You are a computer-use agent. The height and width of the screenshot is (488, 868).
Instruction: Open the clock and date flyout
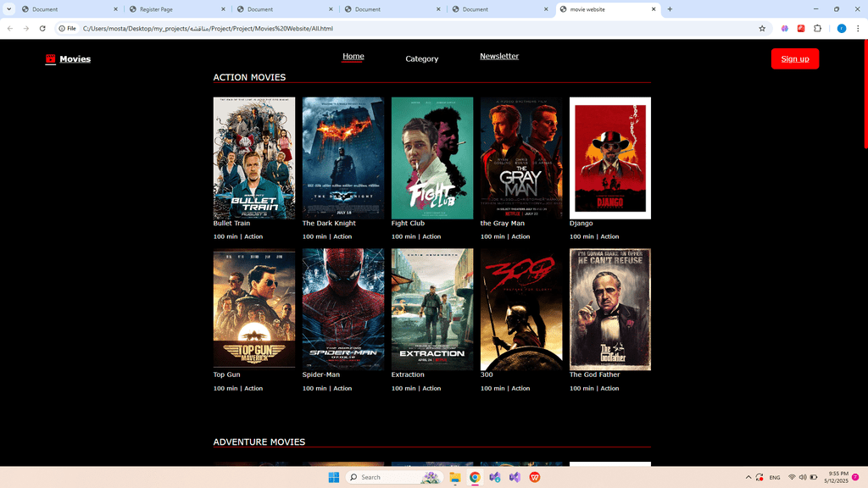837,477
